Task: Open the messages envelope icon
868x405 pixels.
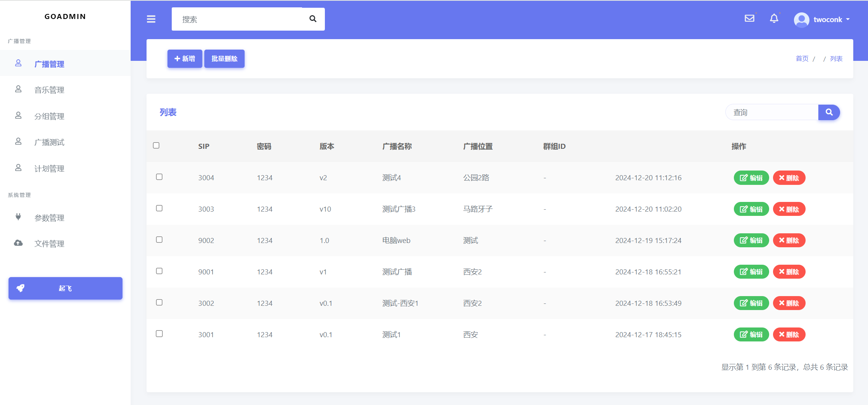Action: click(x=749, y=18)
